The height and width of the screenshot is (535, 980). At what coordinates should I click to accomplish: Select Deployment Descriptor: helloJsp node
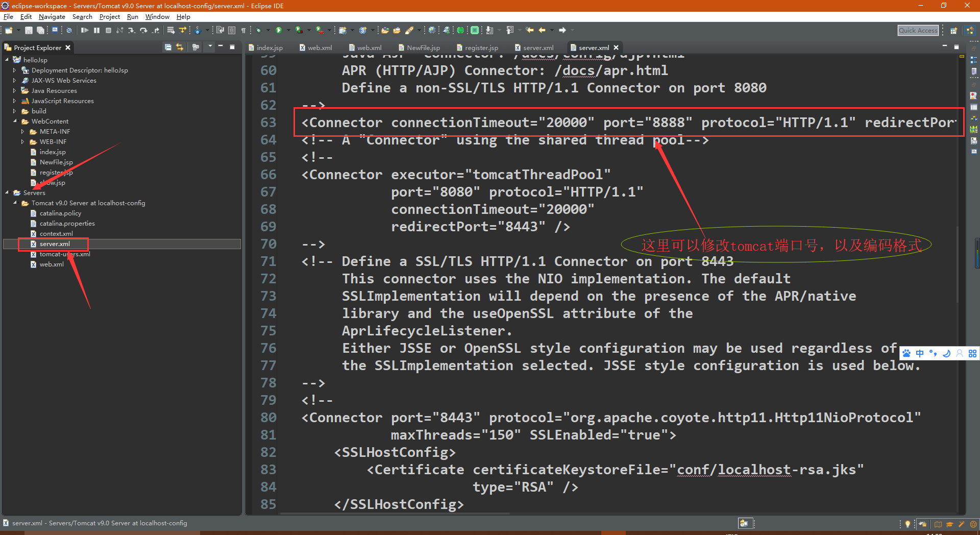click(x=80, y=70)
